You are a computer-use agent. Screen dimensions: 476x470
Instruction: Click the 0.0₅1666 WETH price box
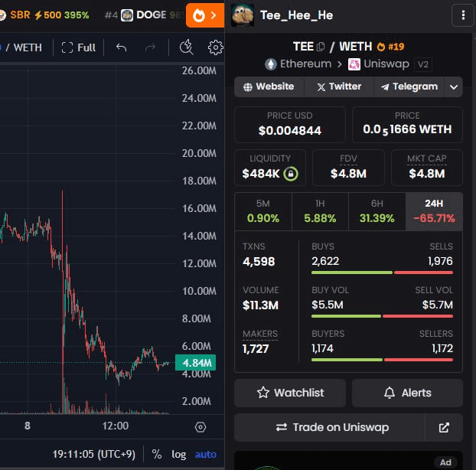click(407, 125)
